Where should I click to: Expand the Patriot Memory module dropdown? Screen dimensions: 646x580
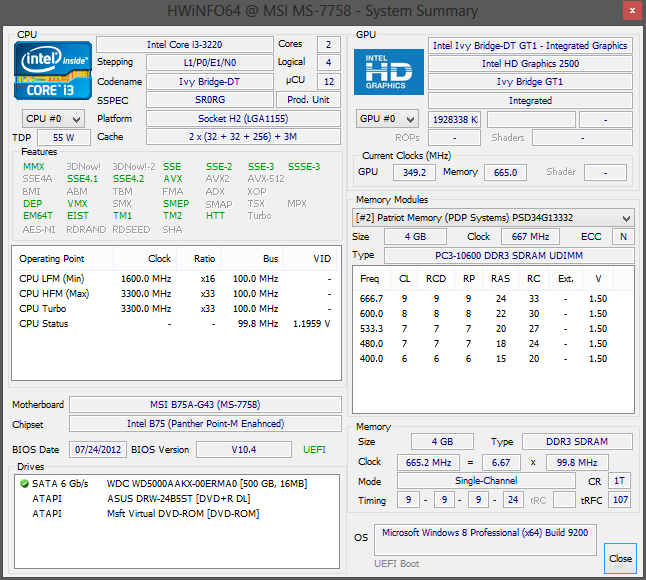tap(493, 218)
